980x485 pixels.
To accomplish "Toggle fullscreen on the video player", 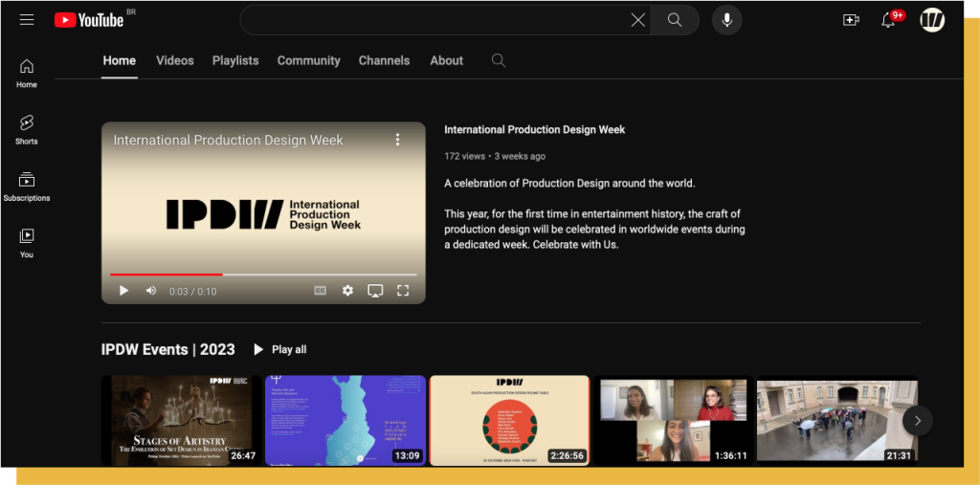I will (403, 291).
